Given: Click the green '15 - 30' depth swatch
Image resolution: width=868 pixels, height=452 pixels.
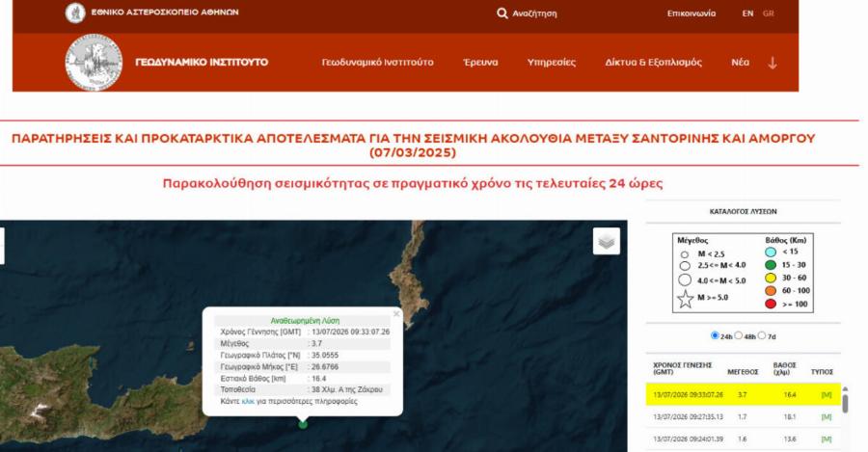Looking at the screenshot, I should point(771,265).
